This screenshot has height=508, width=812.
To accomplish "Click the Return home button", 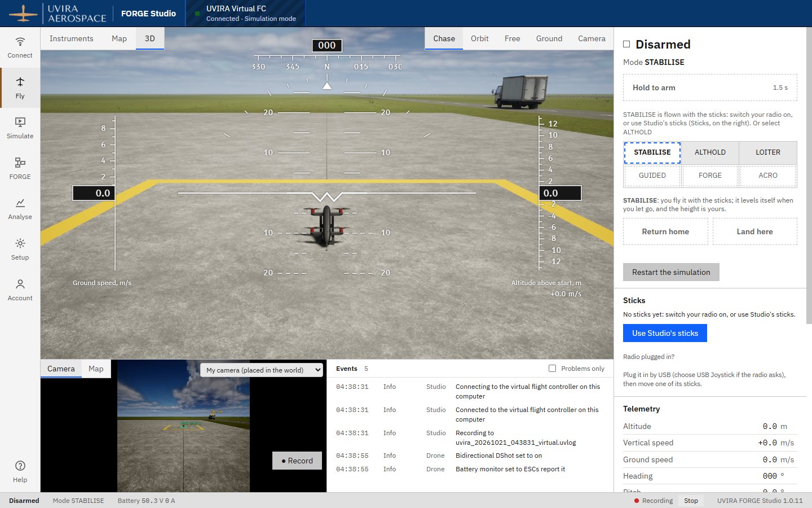I will point(665,231).
